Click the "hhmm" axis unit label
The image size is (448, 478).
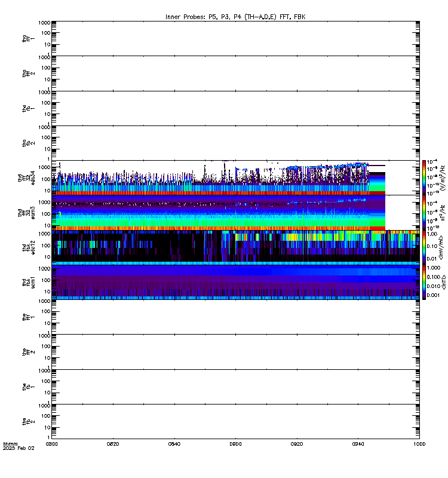pyautogui.click(x=10, y=444)
